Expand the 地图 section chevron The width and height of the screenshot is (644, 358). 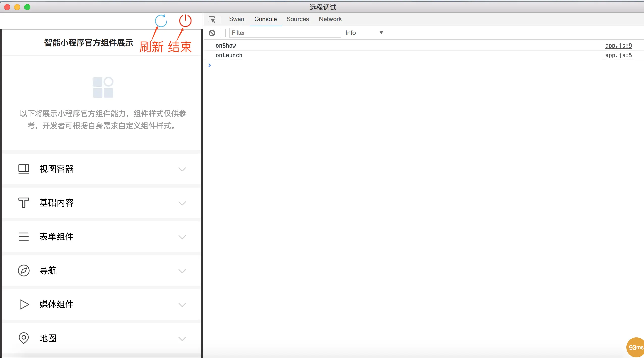pyautogui.click(x=182, y=339)
